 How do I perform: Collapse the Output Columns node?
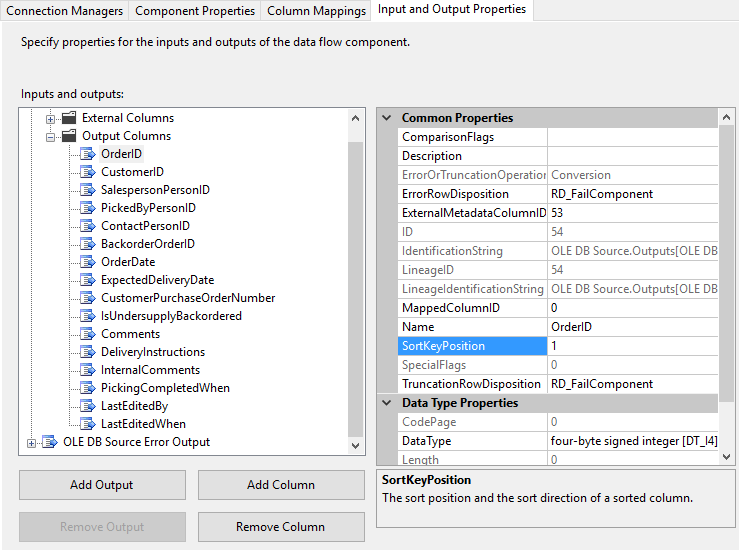tap(50, 136)
